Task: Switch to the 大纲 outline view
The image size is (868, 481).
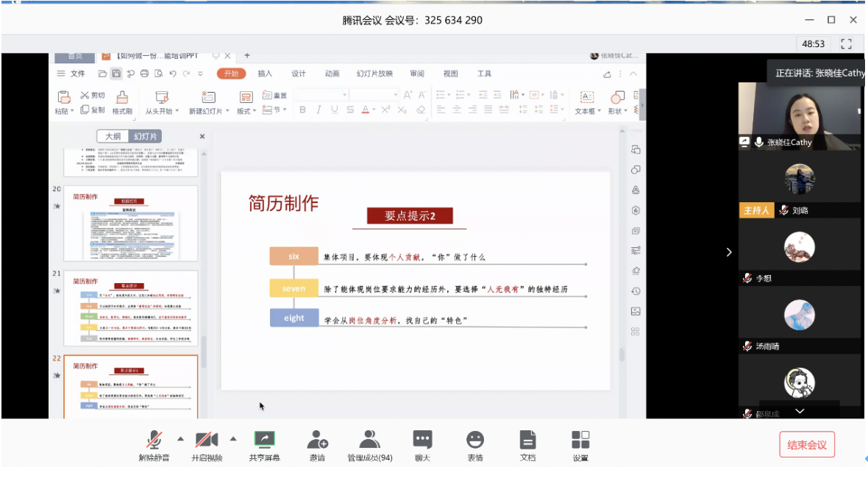Action: pos(113,136)
